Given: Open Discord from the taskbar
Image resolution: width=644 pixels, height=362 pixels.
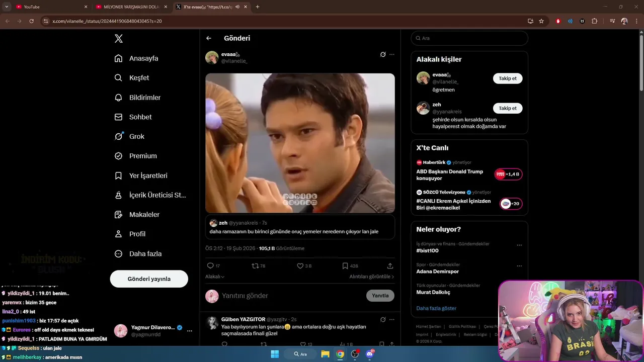Looking at the screenshot, I should click(x=370, y=354).
